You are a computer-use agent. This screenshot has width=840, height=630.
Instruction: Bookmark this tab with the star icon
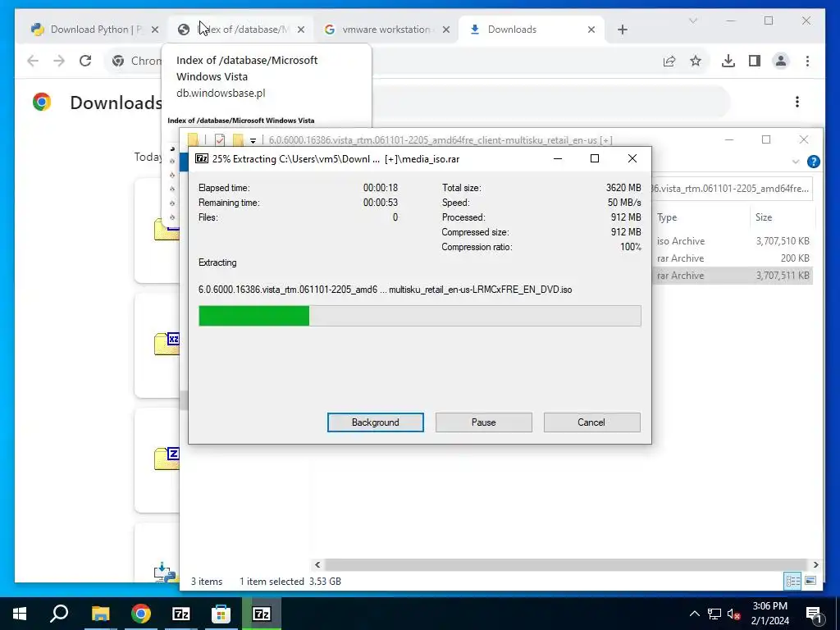pyautogui.click(x=696, y=61)
